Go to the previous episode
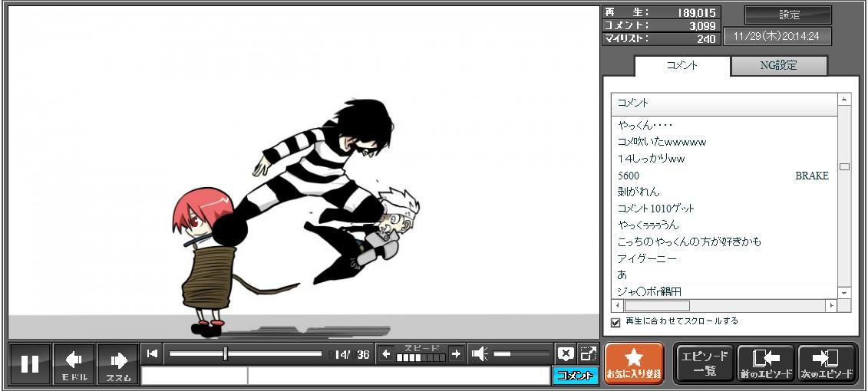 pos(765,363)
